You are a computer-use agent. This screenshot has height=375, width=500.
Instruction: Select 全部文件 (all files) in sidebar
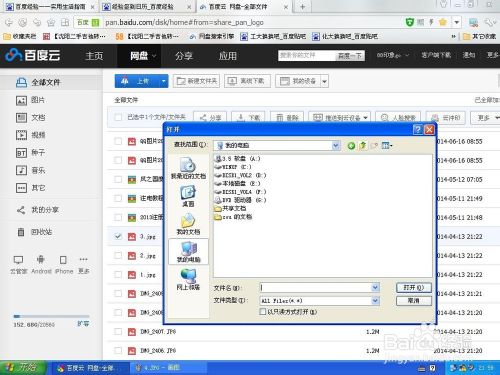tap(38, 82)
